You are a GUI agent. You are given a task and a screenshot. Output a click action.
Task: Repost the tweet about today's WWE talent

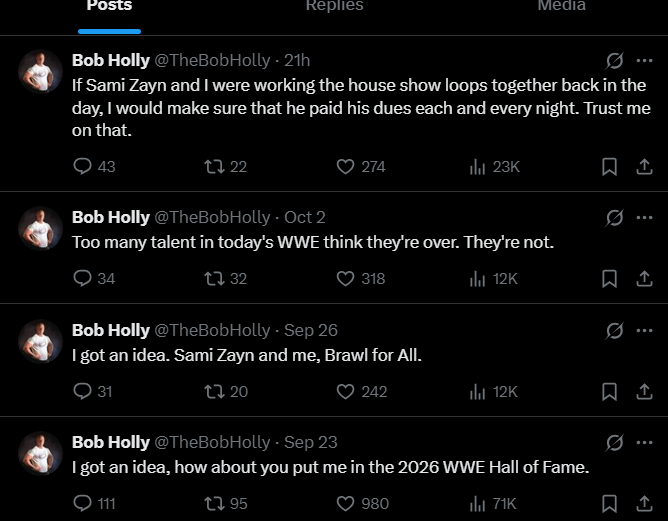click(214, 279)
